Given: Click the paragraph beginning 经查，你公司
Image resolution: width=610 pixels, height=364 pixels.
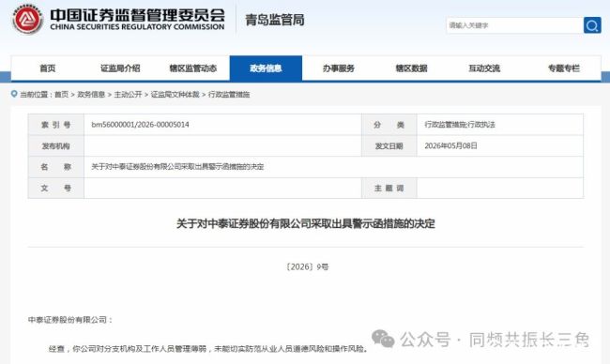Looking at the screenshot, I should pyautogui.click(x=208, y=349).
